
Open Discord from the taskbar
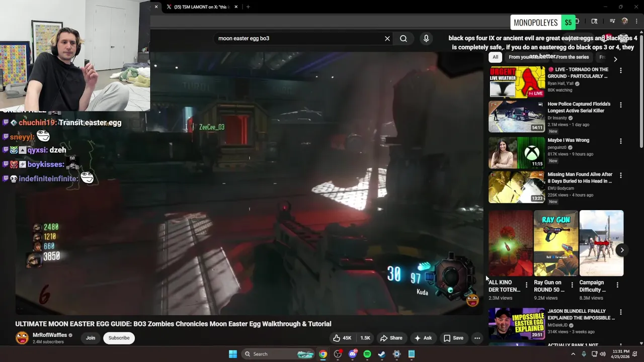tap(353, 354)
